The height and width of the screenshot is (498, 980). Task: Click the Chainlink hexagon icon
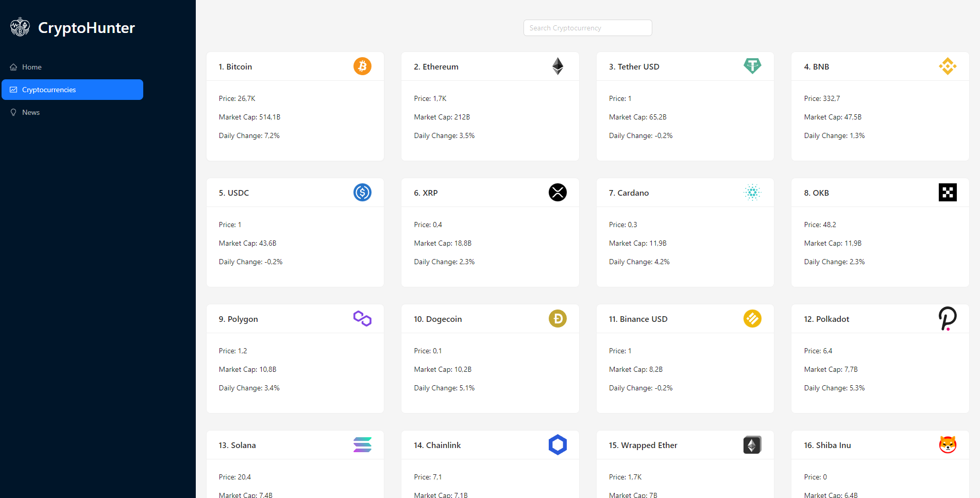pyautogui.click(x=557, y=444)
